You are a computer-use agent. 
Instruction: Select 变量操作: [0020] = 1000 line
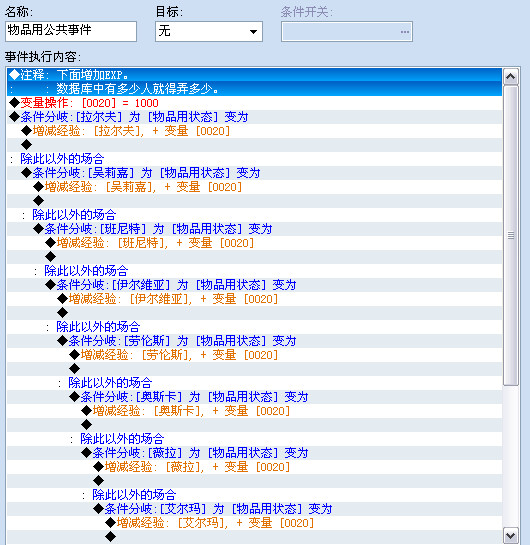[x=255, y=103]
